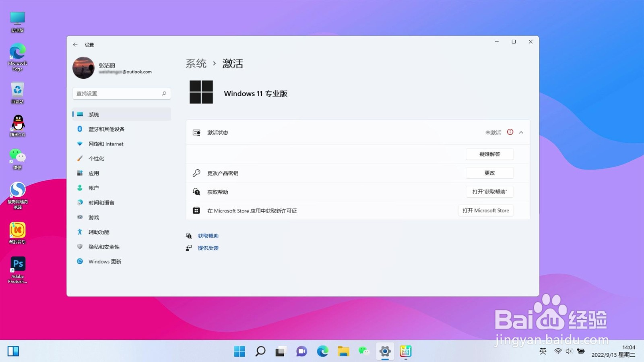Click the Windows 11 logo
Viewport: 644px width, 362px height.
(x=201, y=92)
